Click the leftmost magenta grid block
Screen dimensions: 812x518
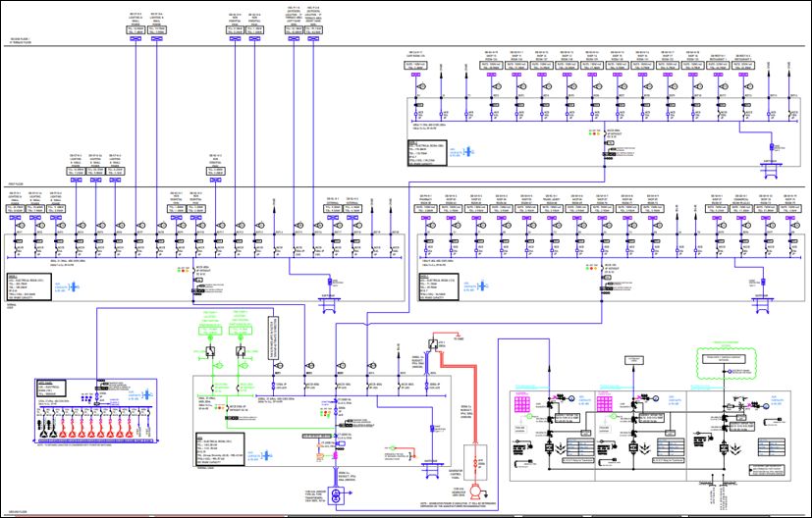(x=521, y=404)
